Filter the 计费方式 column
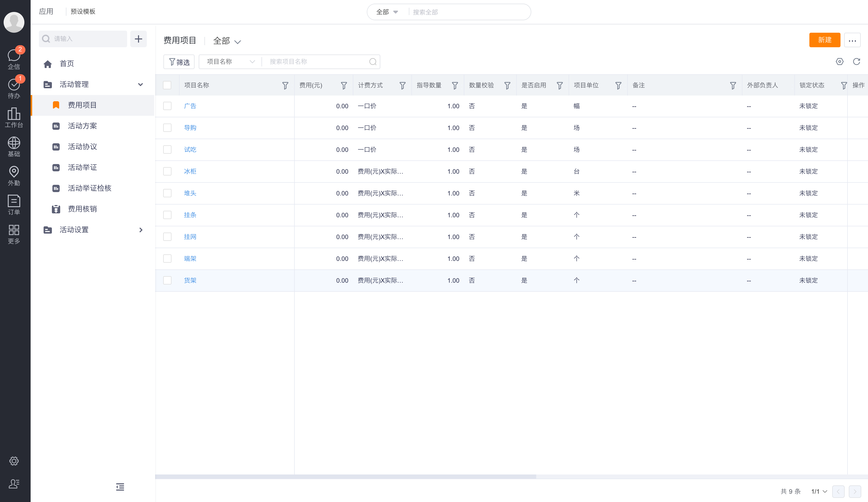Image resolution: width=868 pixels, height=502 pixels. click(402, 85)
